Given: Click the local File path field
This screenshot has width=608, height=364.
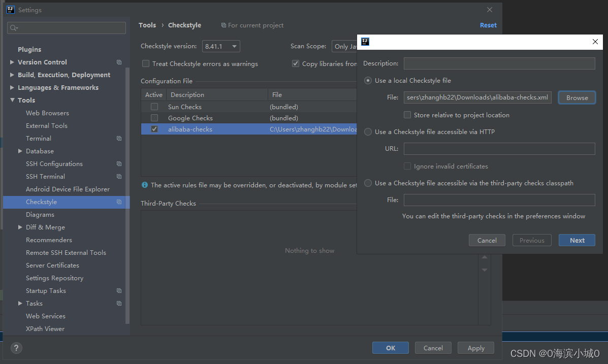Looking at the screenshot, I should tap(477, 97).
